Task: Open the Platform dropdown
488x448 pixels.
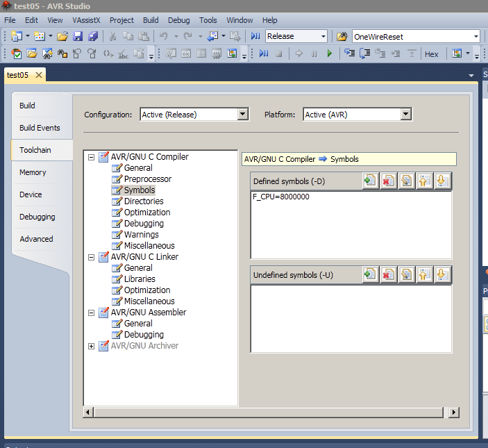Action: (x=405, y=115)
